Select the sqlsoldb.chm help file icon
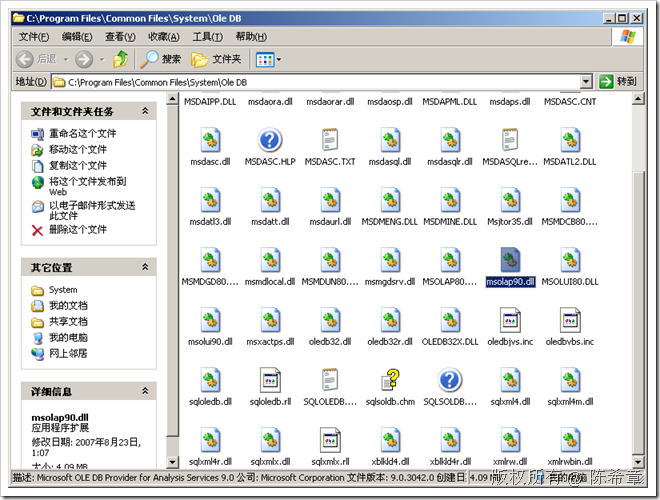 coord(390,380)
